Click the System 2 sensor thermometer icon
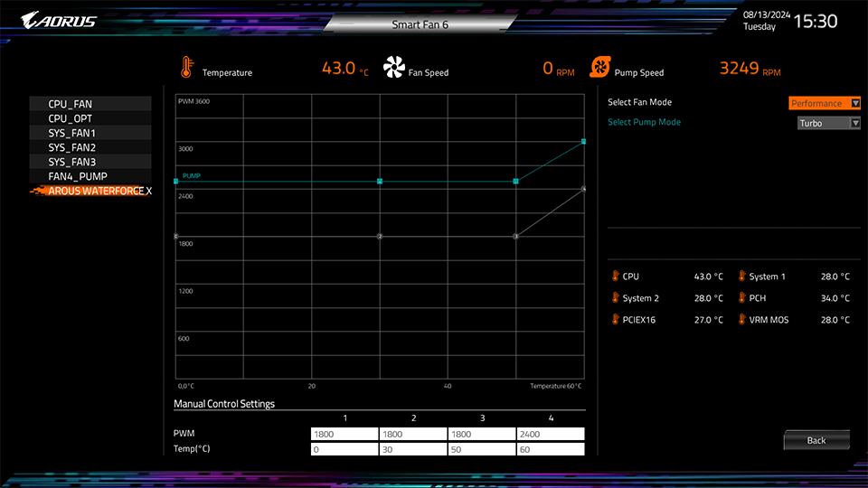This screenshot has width=868, height=488. [615, 297]
